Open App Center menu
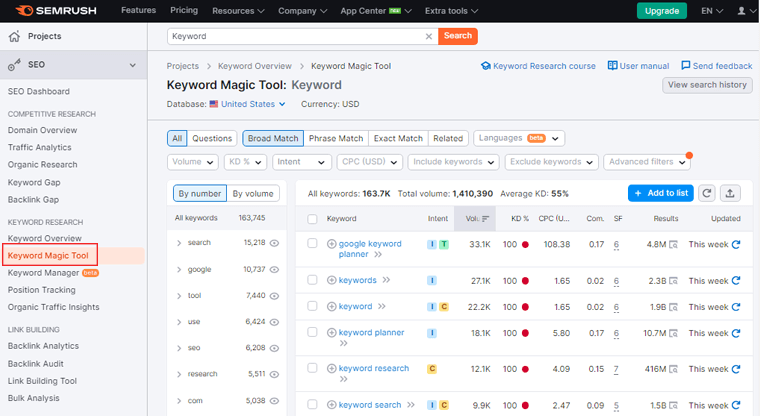This screenshot has height=416, width=760. 376,11
